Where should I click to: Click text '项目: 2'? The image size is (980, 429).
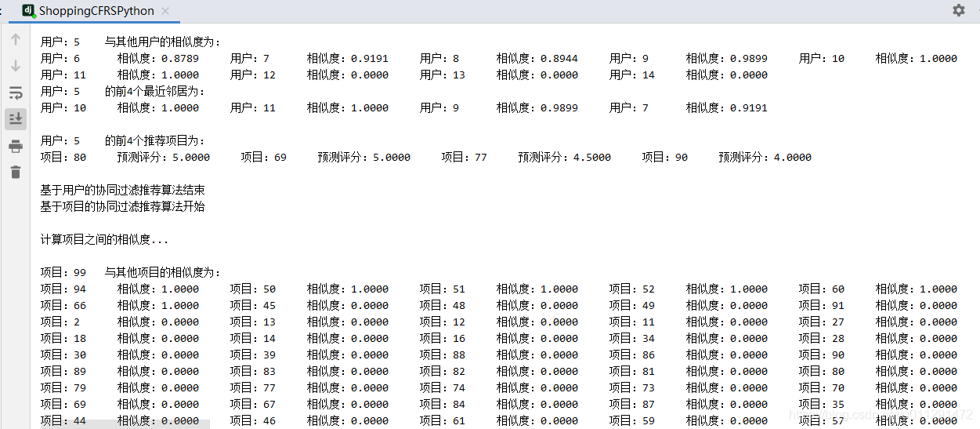[x=60, y=322]
